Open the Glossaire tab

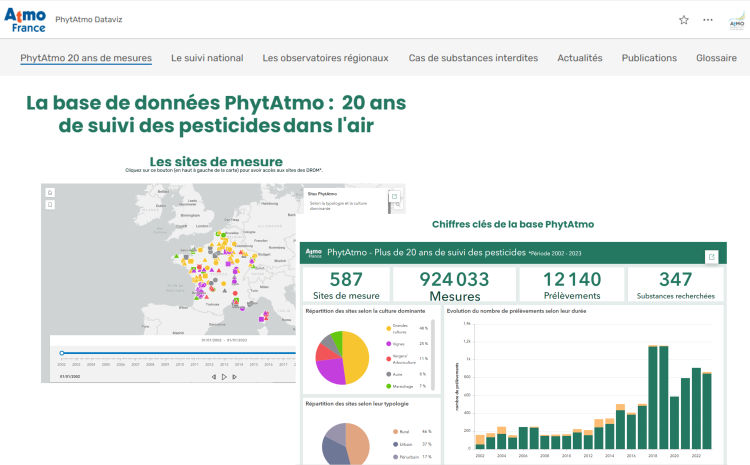tap(716, 58)
